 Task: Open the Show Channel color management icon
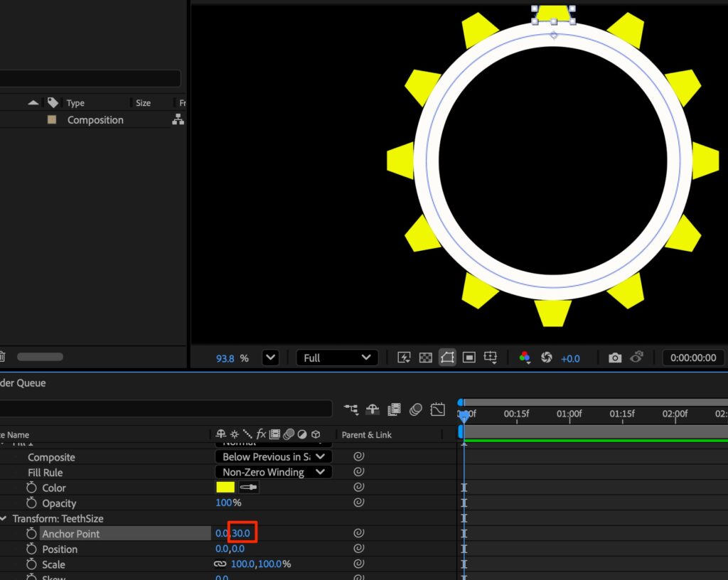[x=525, y=358]
